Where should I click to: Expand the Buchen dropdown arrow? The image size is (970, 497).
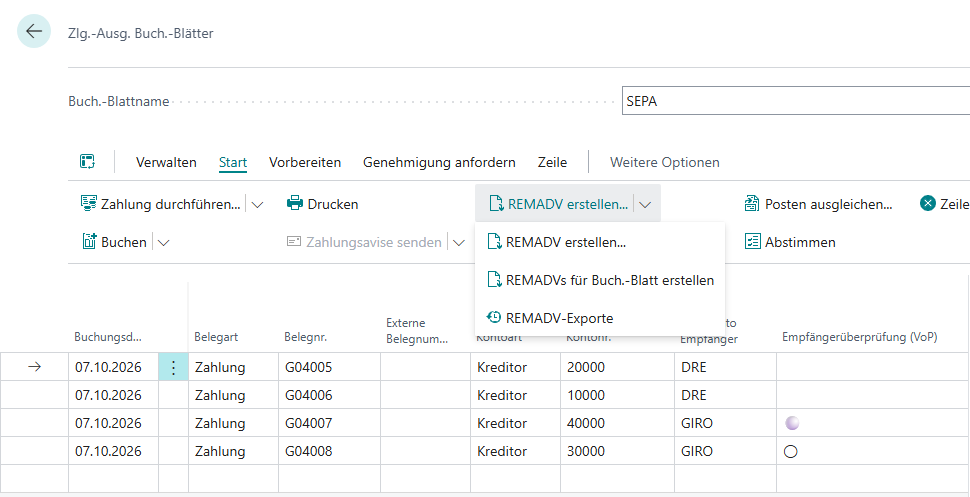pyautogui.click(x=163, y=243)
